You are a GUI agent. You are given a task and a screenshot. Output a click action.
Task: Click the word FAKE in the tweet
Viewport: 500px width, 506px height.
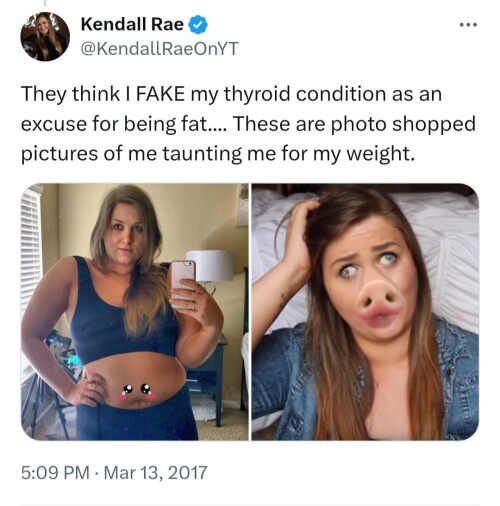click(x=160, y=94)
